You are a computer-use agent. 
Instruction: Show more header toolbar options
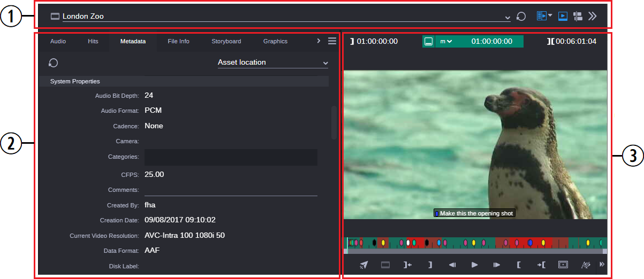pyautogui.click(x=592, y=16)
